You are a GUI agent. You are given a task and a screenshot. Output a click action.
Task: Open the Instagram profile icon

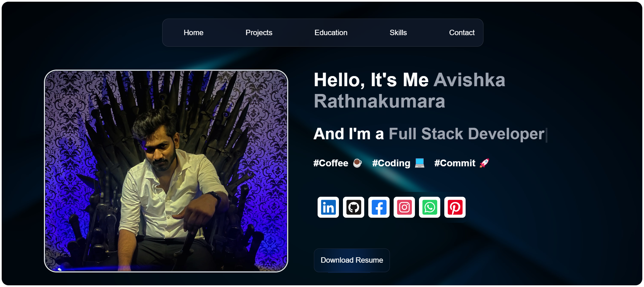pos(404,207)
